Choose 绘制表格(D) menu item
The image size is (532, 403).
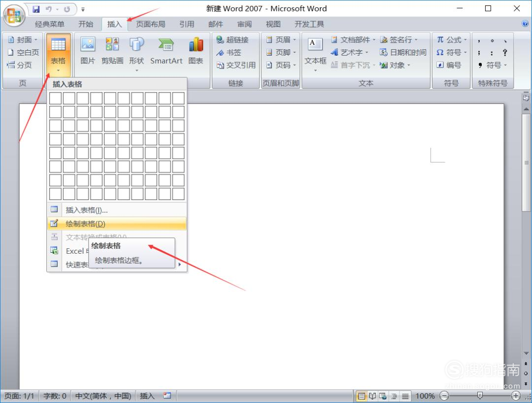(117, 224)
